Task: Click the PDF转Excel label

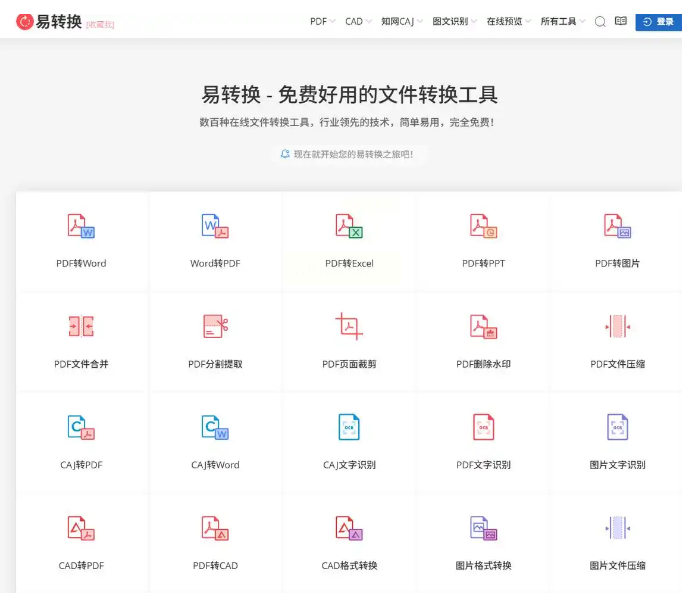Action: (349, 263)
